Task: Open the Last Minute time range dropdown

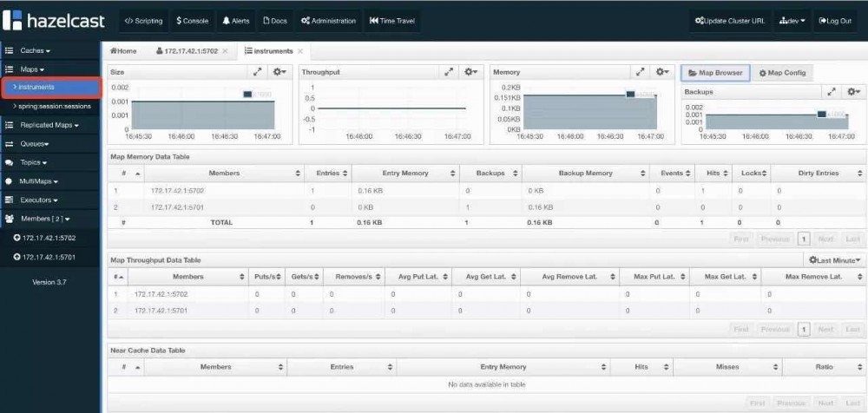Action: [x=834, y=259]
